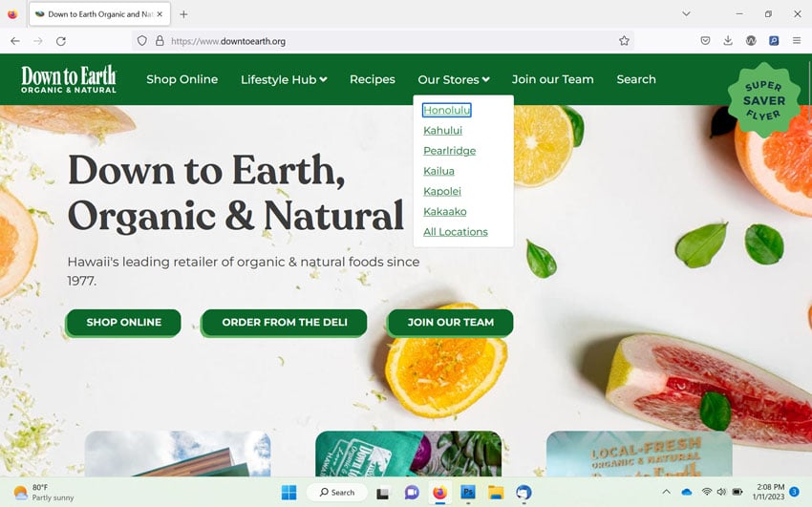
Task: Collapse the Our Stores dropdown
Action: [454, 79]
